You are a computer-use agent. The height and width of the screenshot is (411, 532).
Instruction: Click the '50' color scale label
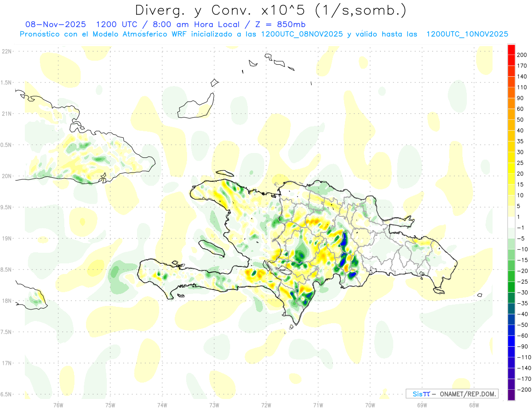pos(521,120)
